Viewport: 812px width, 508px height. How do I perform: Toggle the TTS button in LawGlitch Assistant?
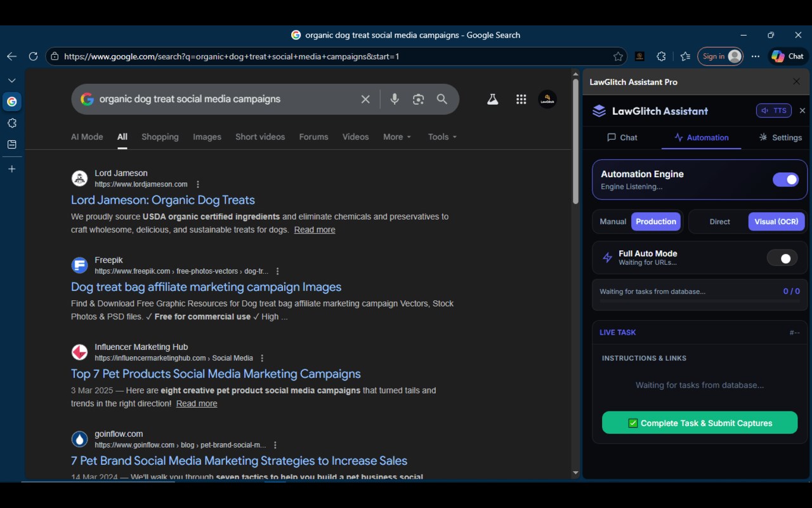(774, 110)
